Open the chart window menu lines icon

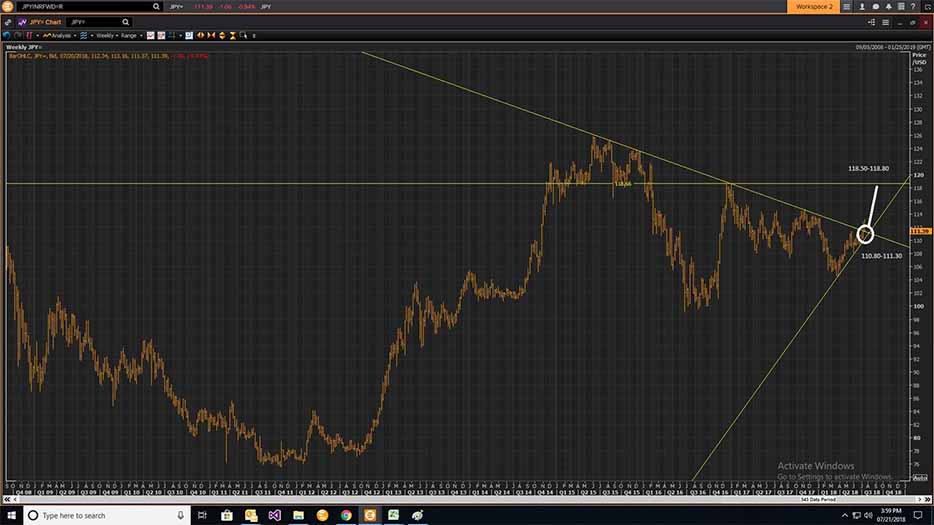886,22
